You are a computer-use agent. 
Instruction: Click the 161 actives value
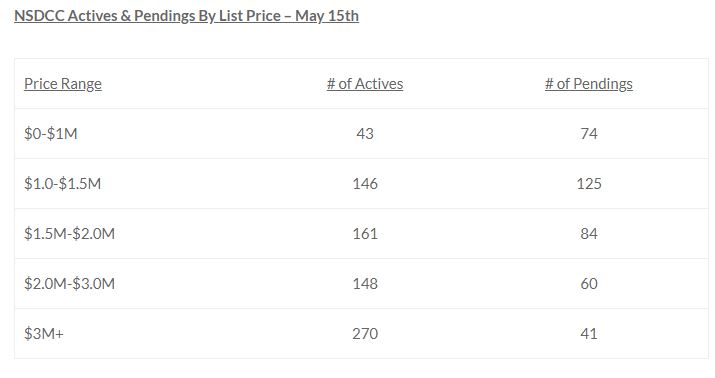click(x=365, y=233)
